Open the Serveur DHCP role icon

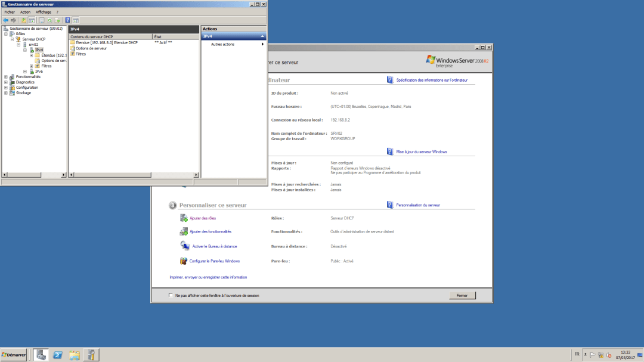click(18, 39)
